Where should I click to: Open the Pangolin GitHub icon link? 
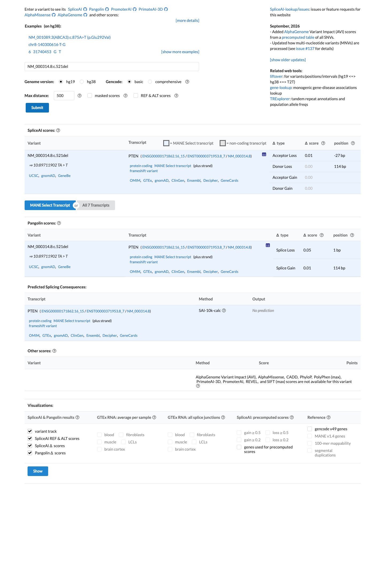[107, 9]
